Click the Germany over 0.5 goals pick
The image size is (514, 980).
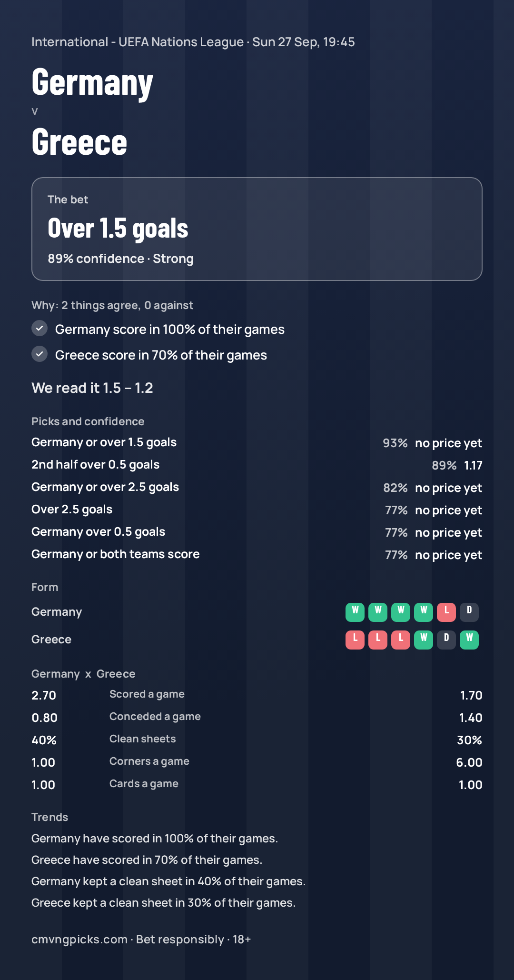click(257, 532)
